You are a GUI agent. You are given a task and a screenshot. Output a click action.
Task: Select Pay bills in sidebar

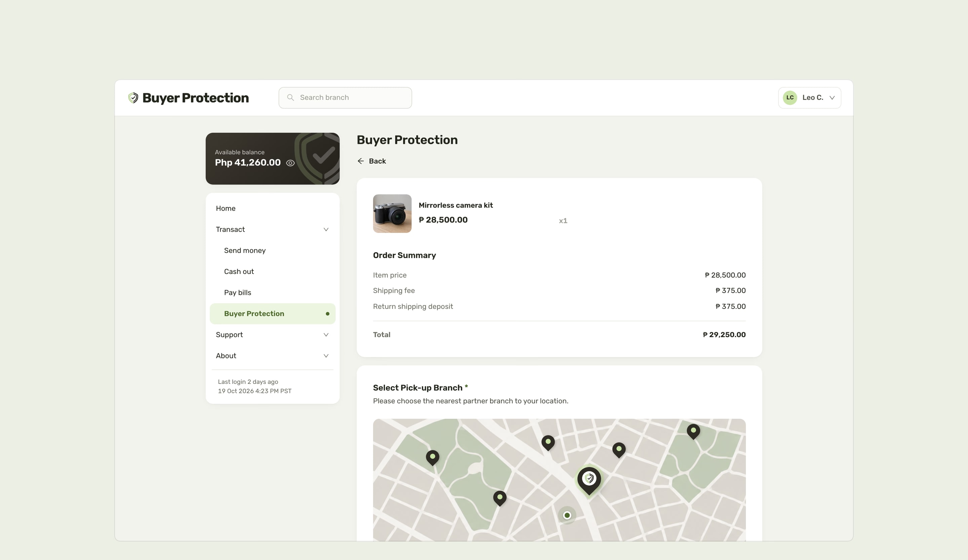point(272,293)
